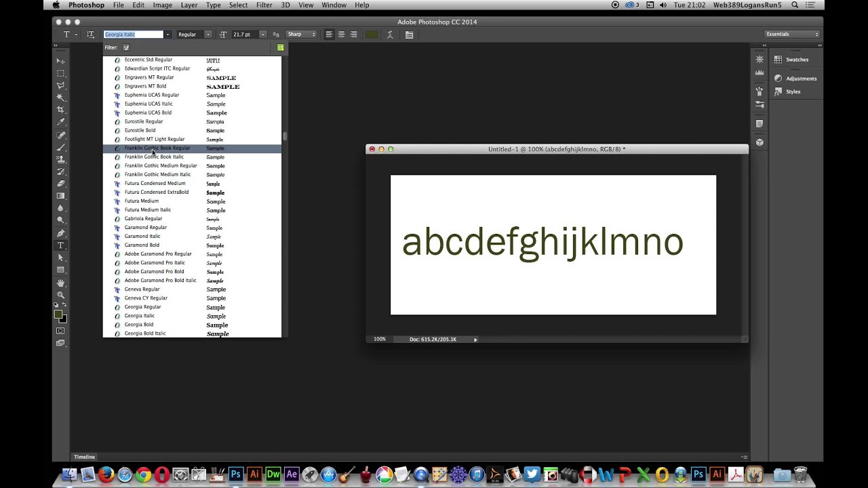Click the background color swatch

(63, 319)
